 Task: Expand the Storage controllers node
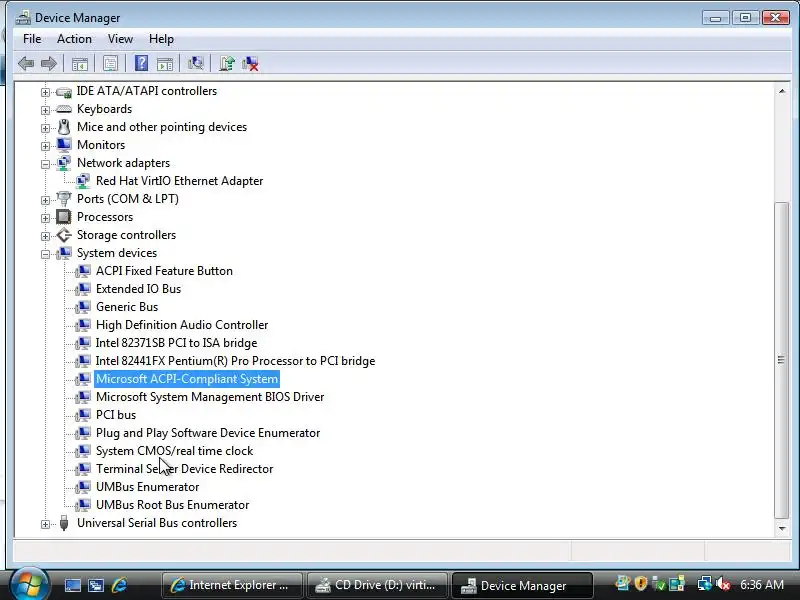pos(45,236)
